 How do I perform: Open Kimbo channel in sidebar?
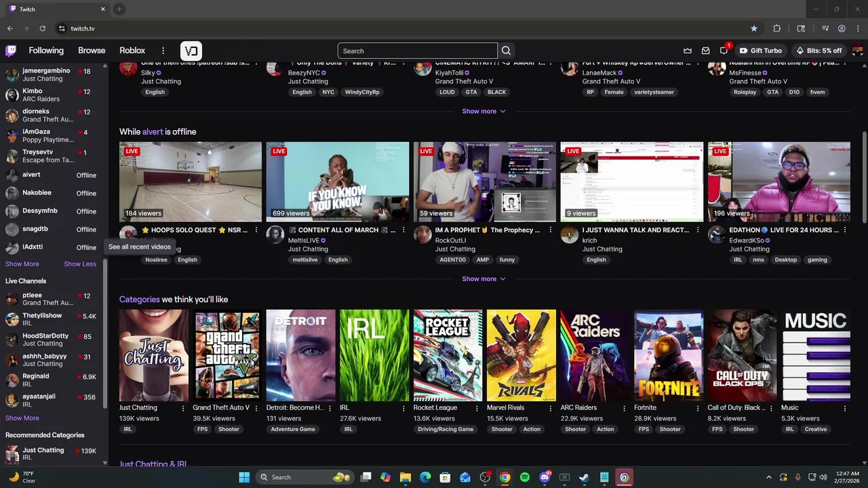(x=53, y=95)
